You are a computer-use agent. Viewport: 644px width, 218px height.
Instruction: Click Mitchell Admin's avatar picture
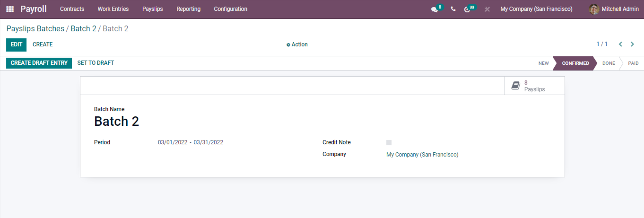(x=594, y=9)
